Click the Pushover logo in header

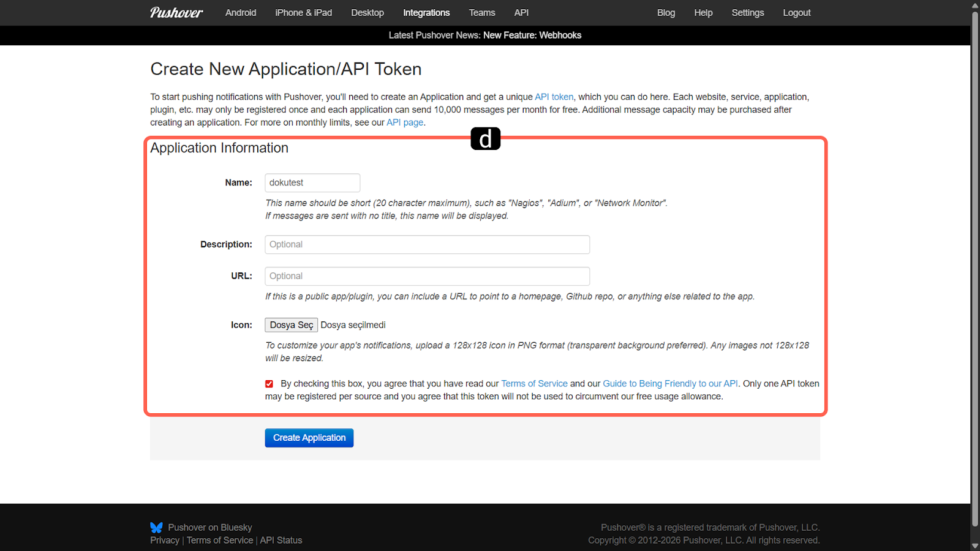(176, 13)
